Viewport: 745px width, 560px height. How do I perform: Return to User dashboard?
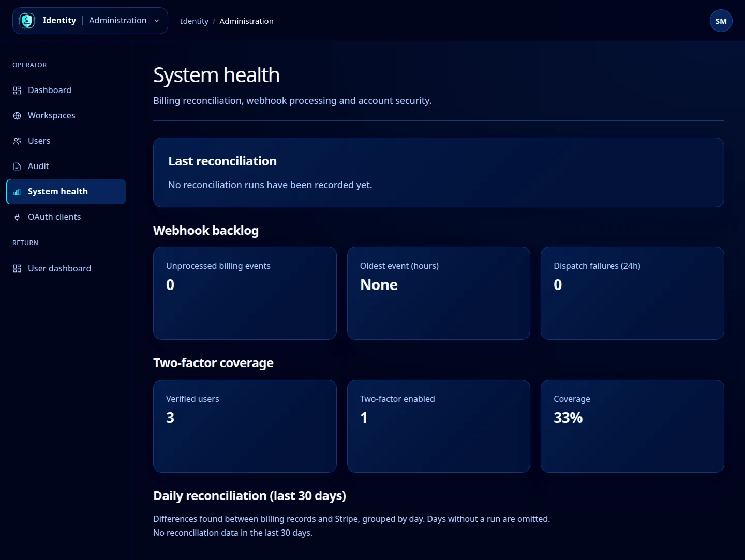66,268
